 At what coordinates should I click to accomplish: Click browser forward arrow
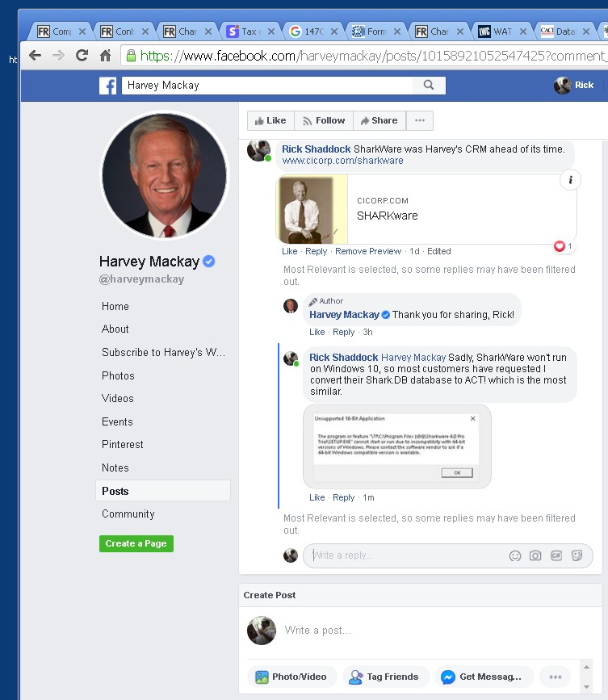(58, 56)
